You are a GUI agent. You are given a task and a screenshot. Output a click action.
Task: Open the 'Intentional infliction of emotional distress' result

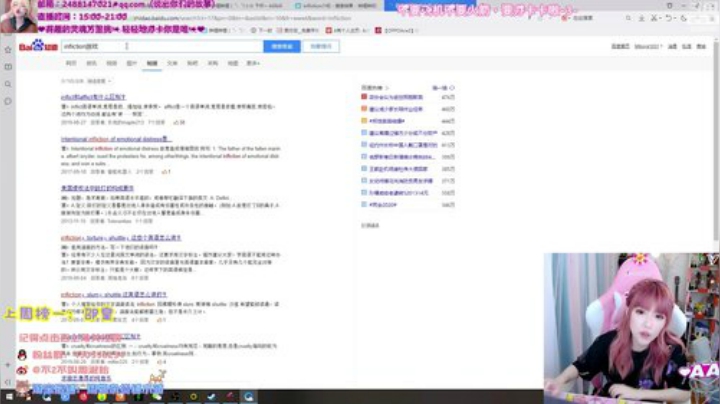(116, 139)
